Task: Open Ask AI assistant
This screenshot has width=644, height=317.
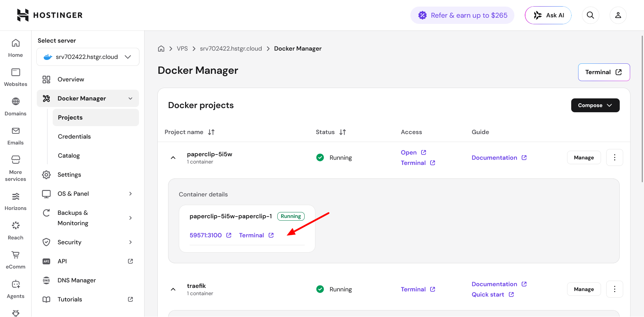Action: coord(548,15)
